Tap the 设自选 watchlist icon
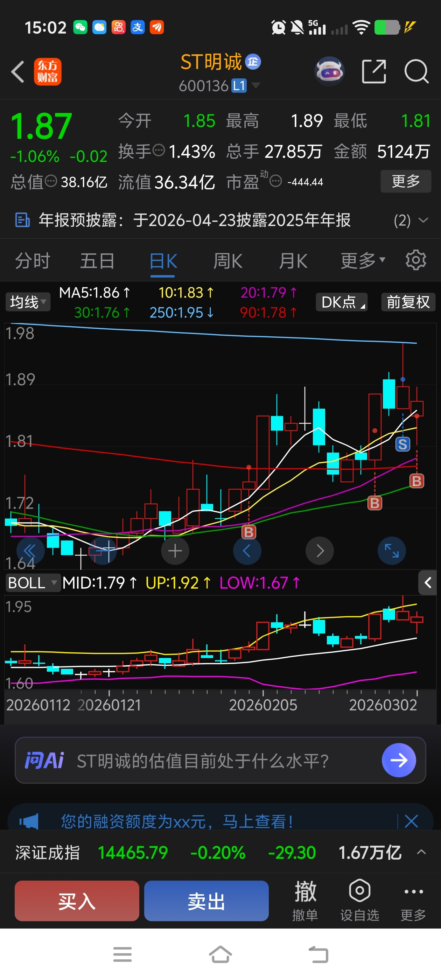Image resolution: width=441 pixels, height=980 pixels. (x=359, y=901)
